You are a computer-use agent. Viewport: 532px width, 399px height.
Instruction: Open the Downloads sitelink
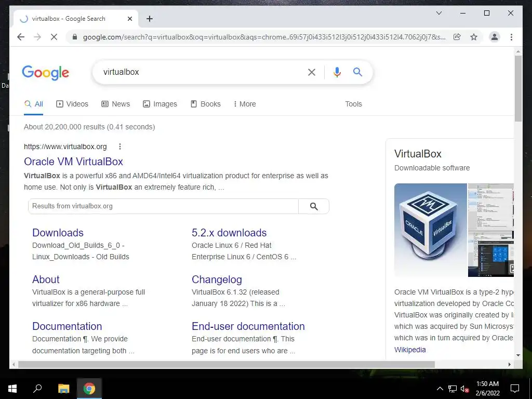point(58,233)
